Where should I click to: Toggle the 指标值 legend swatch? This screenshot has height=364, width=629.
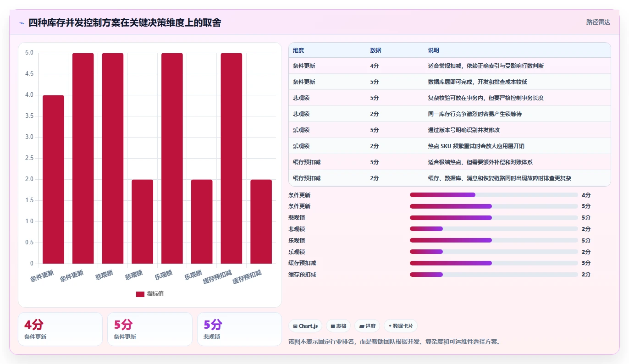140,294
